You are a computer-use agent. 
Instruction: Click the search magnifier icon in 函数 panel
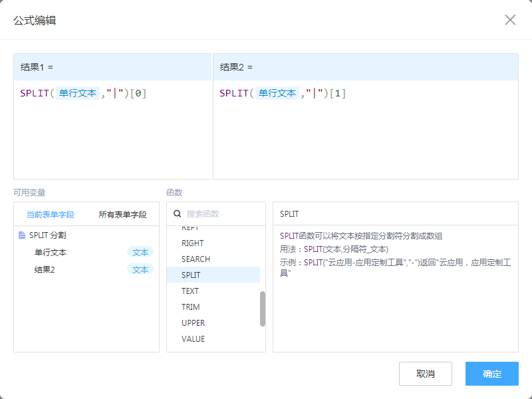point(178,214)
